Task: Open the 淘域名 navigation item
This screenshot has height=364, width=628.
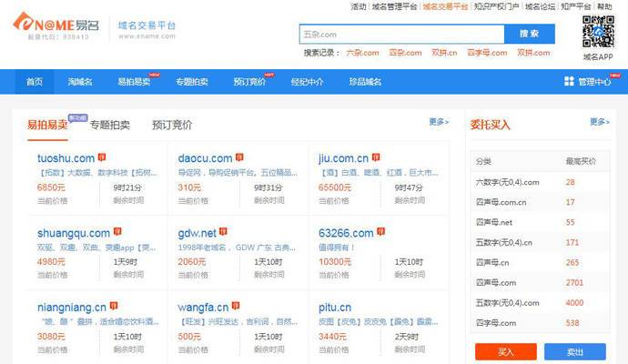Action: click(x=80, y=82)
